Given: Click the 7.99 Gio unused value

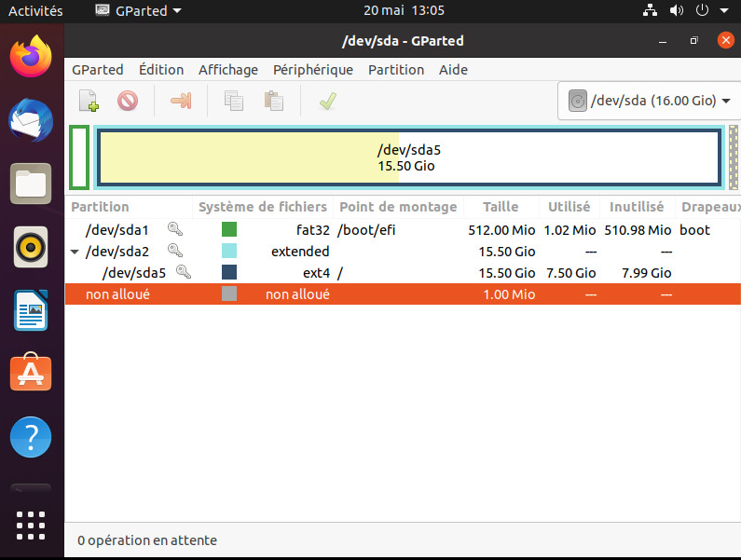Looking at the screenshot, I should click(x=646, y=273).
